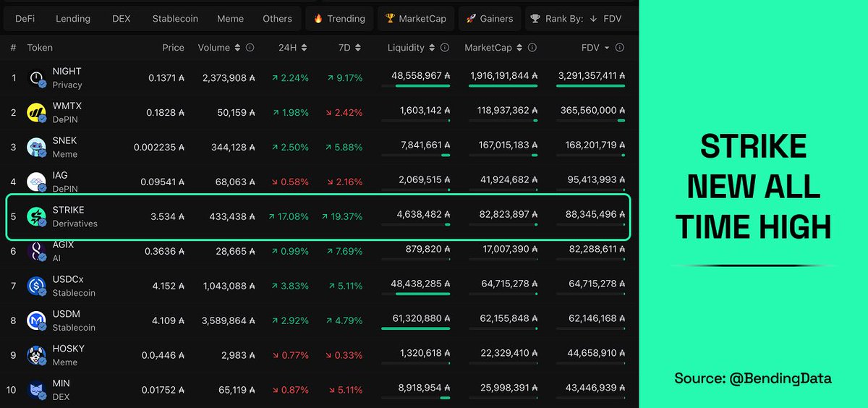The height and width of the screenshot is (408, 868).
Task: Open the USDM token logo
Action: tap(37, 320)
